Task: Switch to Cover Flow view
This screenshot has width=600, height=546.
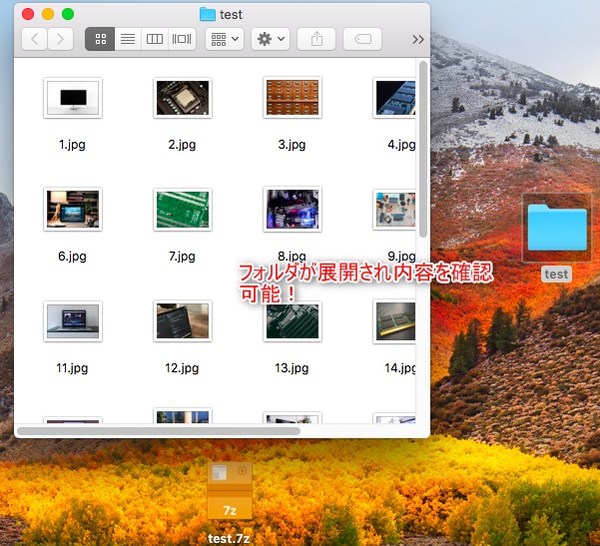Action: [182, 39]
